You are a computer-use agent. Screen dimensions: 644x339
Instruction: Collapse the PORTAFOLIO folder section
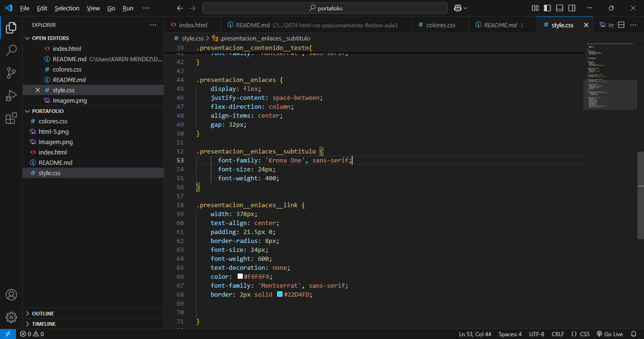click(93, 111)
